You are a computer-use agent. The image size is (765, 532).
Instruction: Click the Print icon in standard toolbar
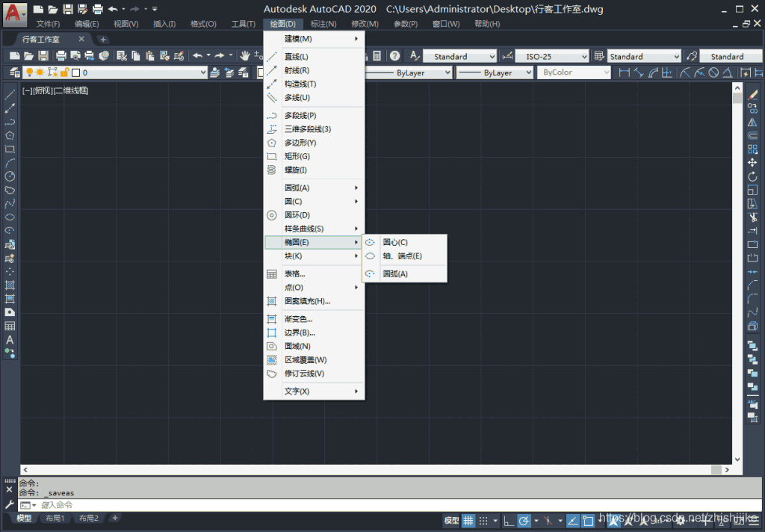pyautogui.click(x=61, y=56)
